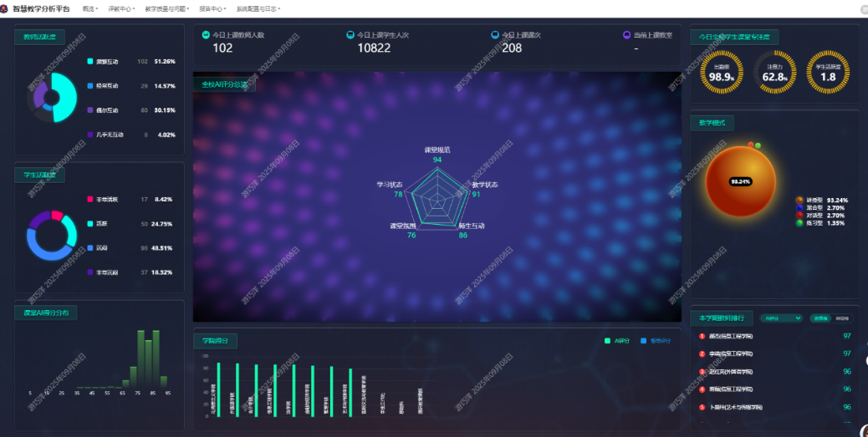Screen dimensions: 868x437
Task: Click the platform logo icon in the header
Action: coord(6,8)
